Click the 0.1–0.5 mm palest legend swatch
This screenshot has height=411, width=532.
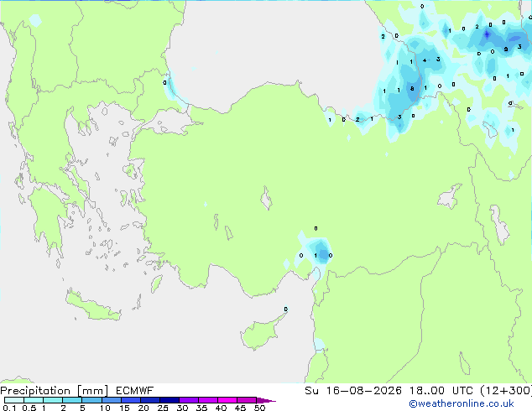coord(14,400)
